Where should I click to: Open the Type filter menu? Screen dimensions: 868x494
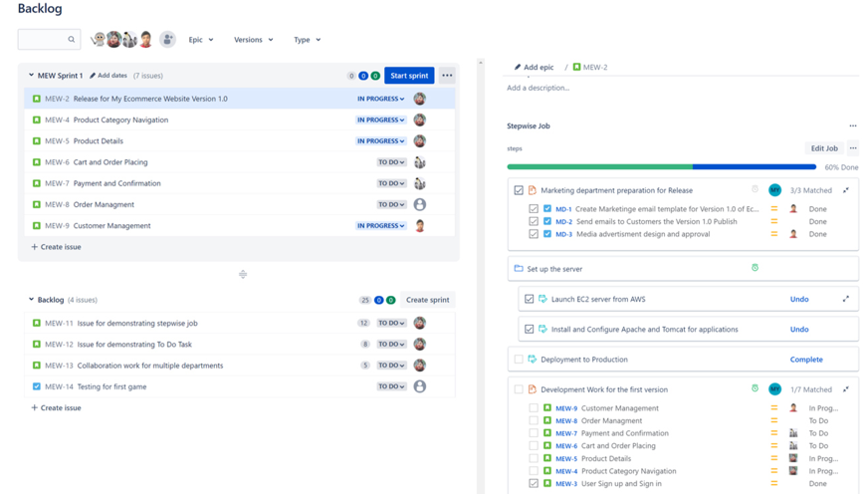[x=307, y=40]
